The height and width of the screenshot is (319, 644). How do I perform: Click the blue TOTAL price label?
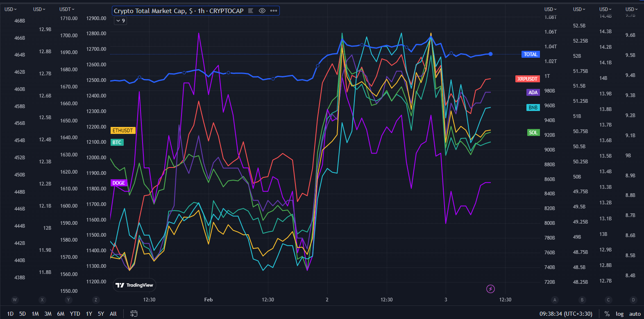531,54
